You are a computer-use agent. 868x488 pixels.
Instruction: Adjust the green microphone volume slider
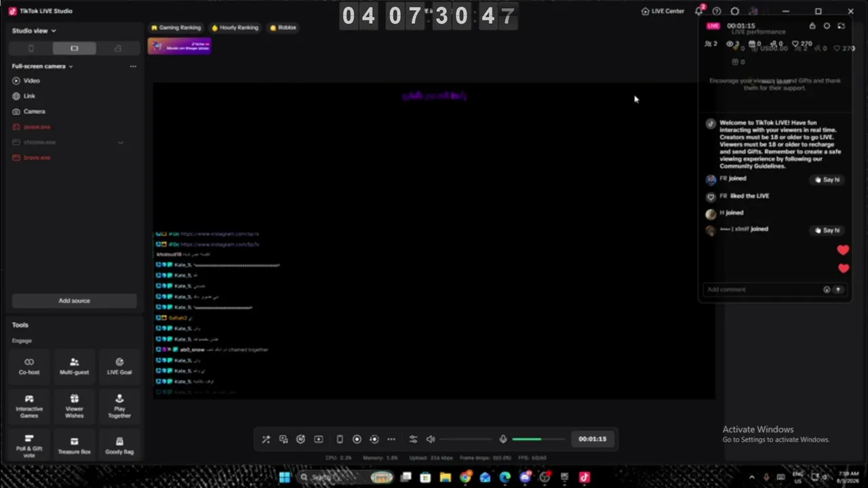click(x=538, y=439)
